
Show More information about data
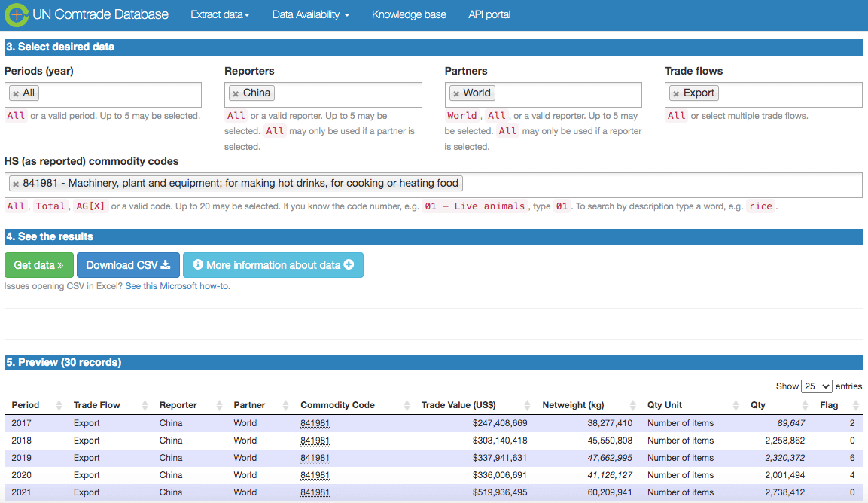pyautogui.click(x=273, y=265)
